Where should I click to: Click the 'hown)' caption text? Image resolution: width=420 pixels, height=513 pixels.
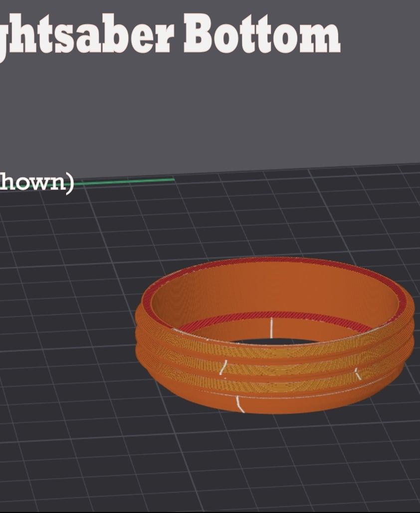pyautogui.click(x=37, y=182)
